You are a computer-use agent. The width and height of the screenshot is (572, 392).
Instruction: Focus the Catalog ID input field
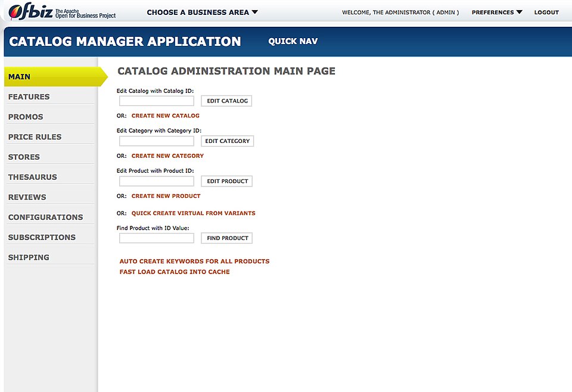coord(157,101)
